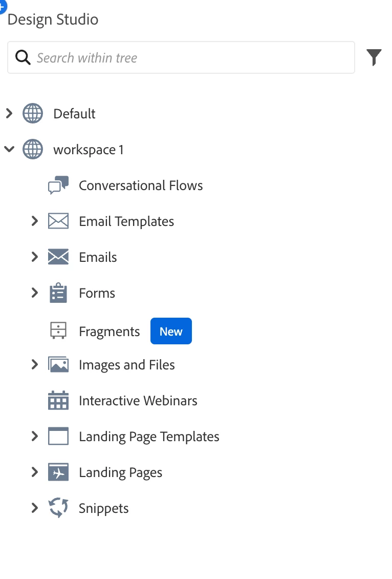This screenshot has height=579, width=392.
Task: Select Conversational Flows in the tree
Action: [141, 185]
